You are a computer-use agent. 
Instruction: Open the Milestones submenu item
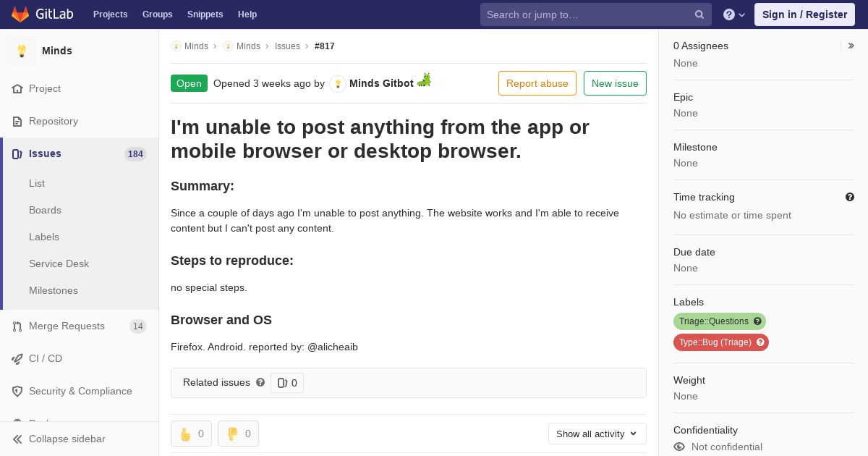point(54,290)
